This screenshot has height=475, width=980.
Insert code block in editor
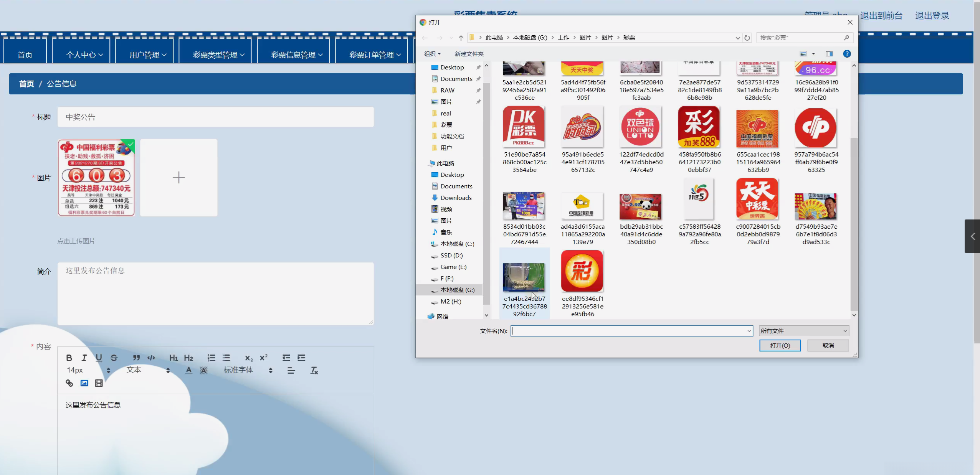(x=151, y=358)
